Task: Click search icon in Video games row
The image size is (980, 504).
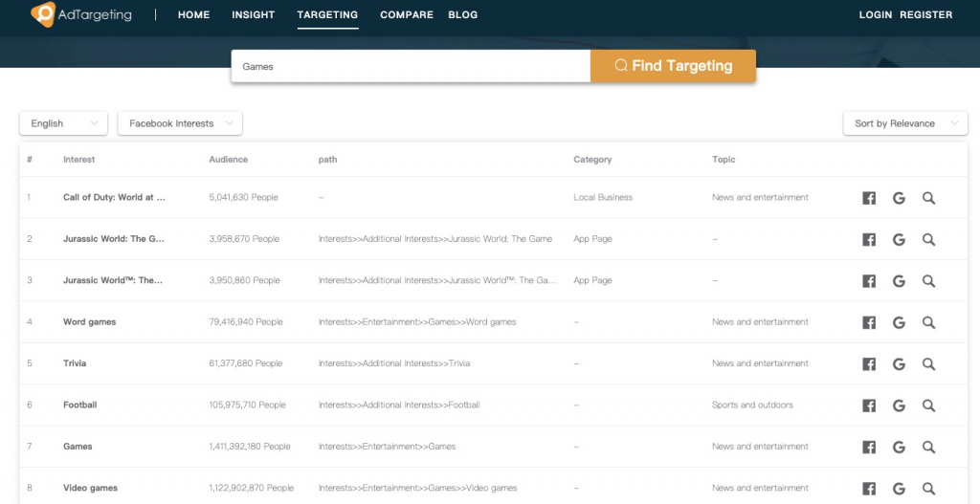Action: click(x=928, y=489)
